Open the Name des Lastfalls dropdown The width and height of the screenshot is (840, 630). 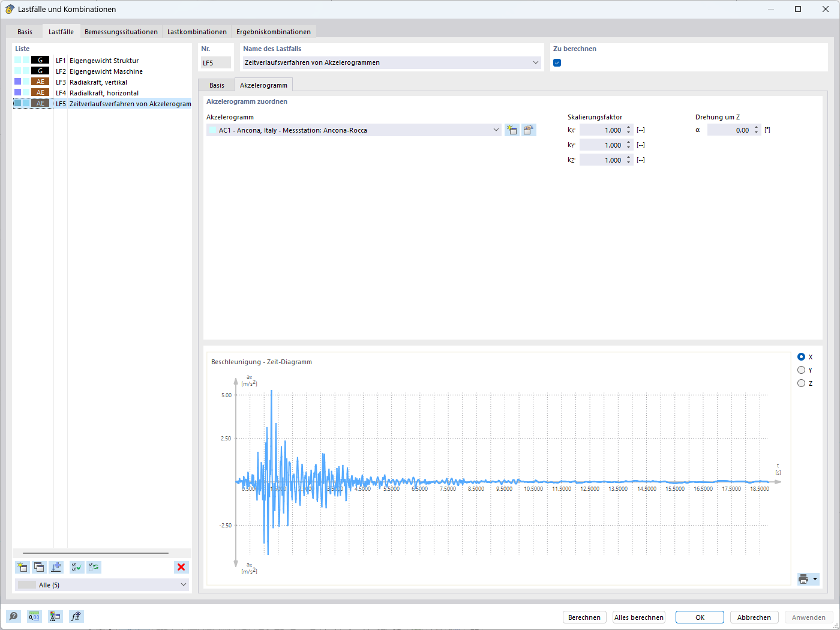(536, 62)
